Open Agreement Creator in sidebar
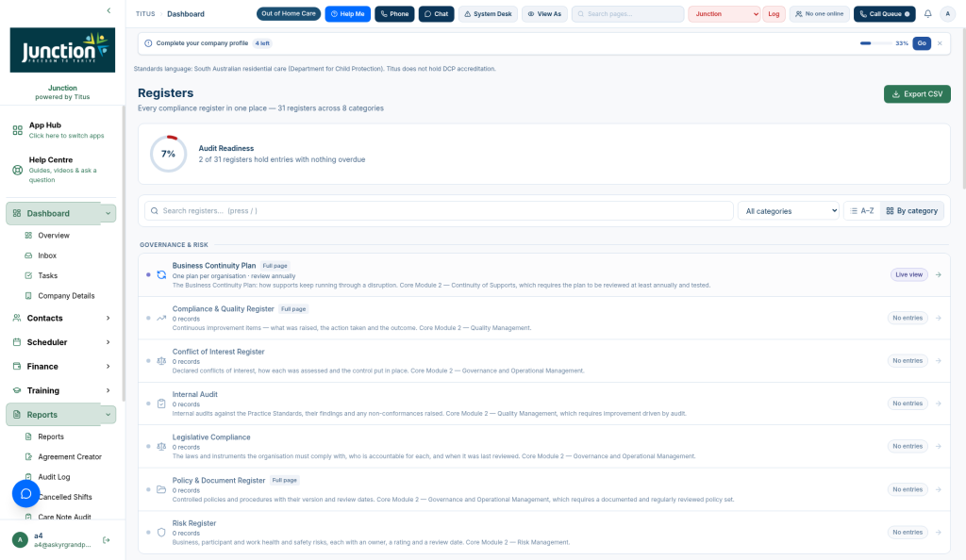Screen dimensions: 966x560 tap(70, 456)
